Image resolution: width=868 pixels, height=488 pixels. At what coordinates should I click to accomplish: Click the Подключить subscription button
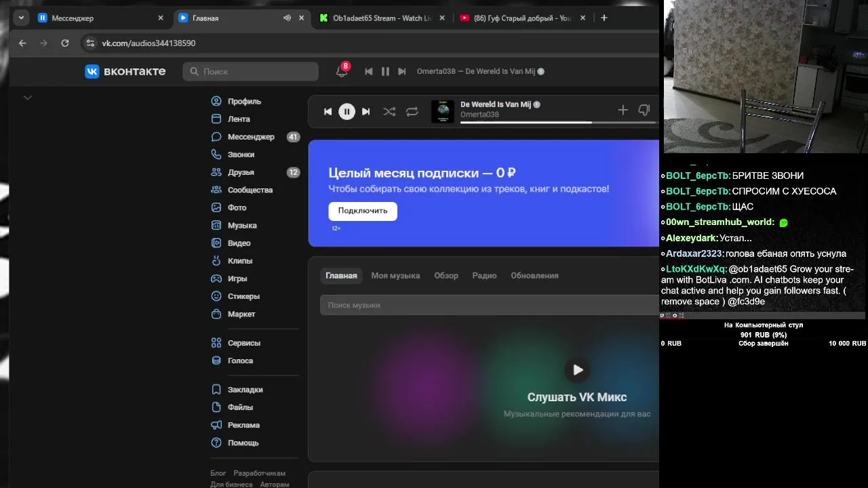pyautogui.click(x=363, y=211)
